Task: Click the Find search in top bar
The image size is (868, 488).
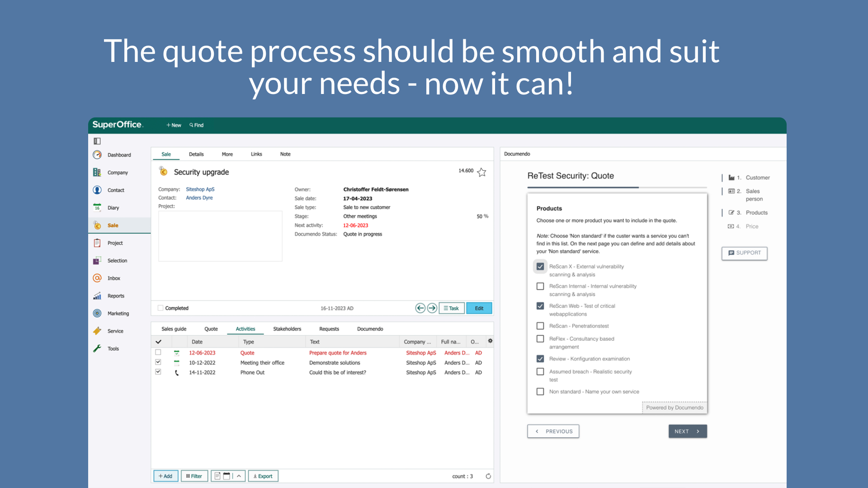Action: tap(197, 125)
